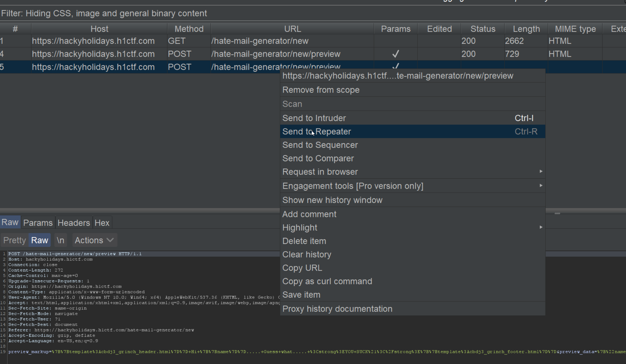Open the Actions dropdown

click(94, 240)
